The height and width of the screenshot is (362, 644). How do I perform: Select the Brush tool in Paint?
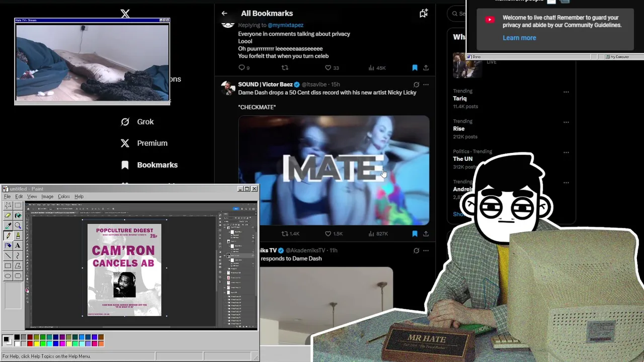pos(18,236)
